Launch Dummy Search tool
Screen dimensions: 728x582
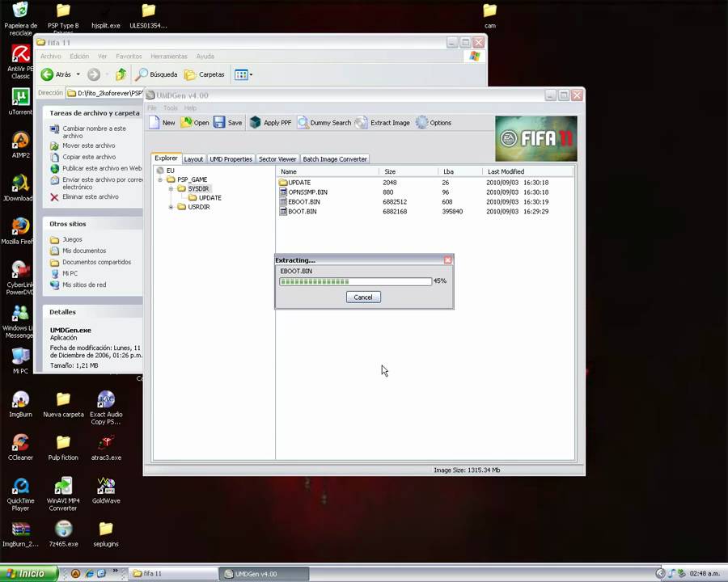tap(324, 123)
